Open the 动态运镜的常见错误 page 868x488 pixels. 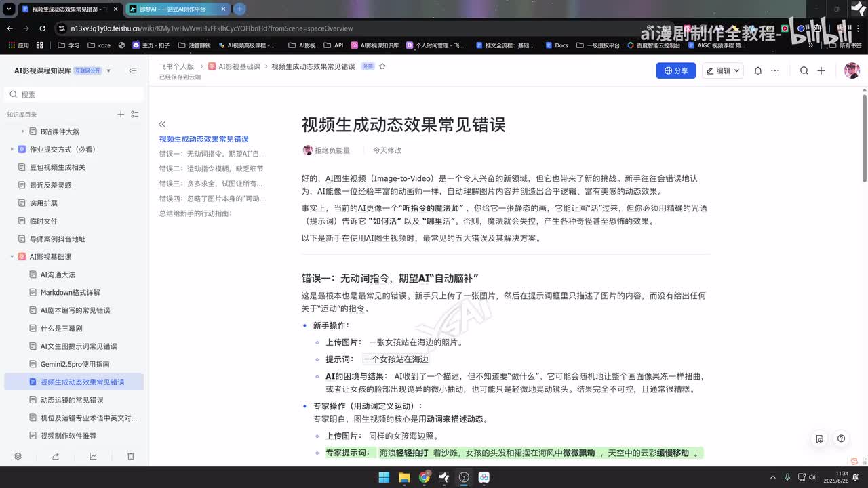(73, 400)
